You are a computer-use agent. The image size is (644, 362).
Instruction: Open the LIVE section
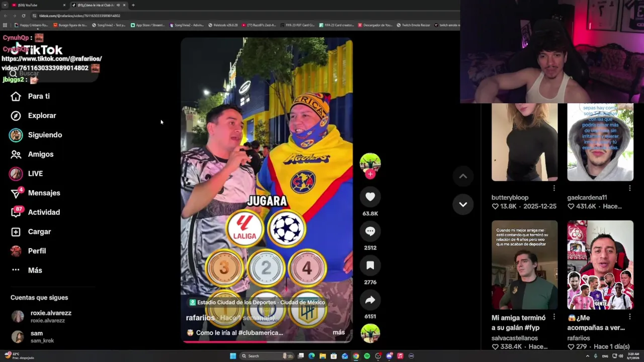tap(26, 173)
